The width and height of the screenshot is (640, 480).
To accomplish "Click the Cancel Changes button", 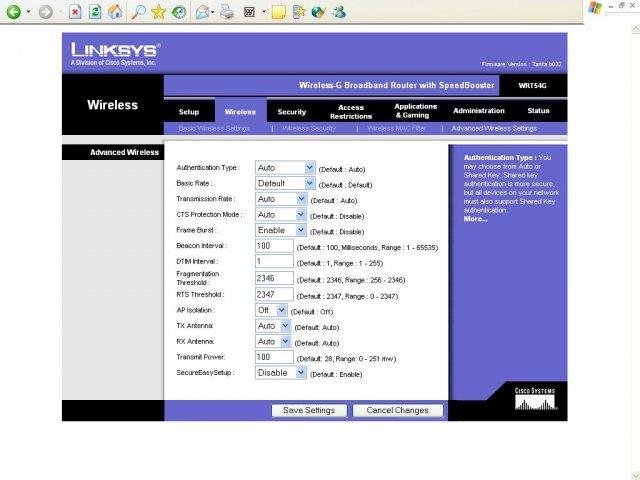I will point(398,411).
